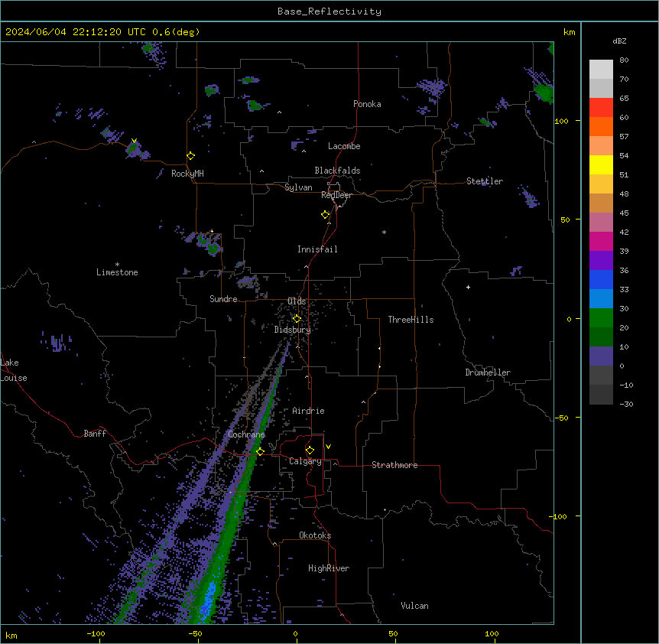Click the blue 33–36 dBZ legend swatch

(x=601, y=279)
